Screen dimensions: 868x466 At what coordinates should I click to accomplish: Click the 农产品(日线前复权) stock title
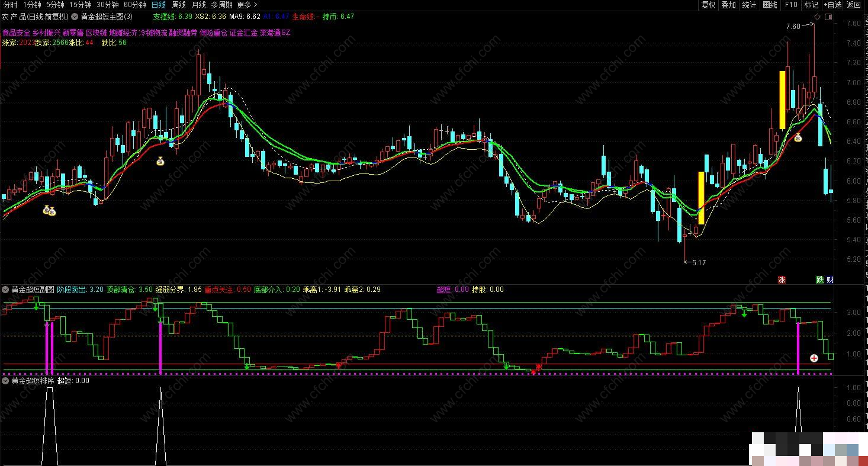(x=35, y=17)
